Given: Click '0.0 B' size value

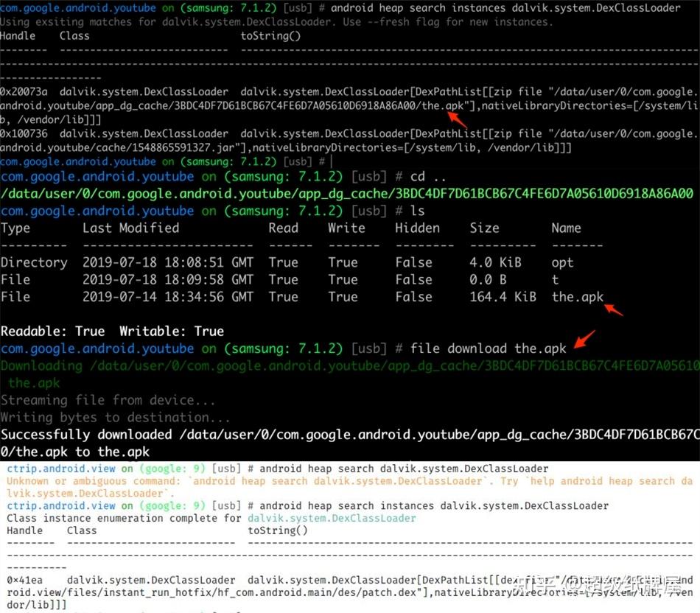Looking at the screenshot, I should coord(488,279).
